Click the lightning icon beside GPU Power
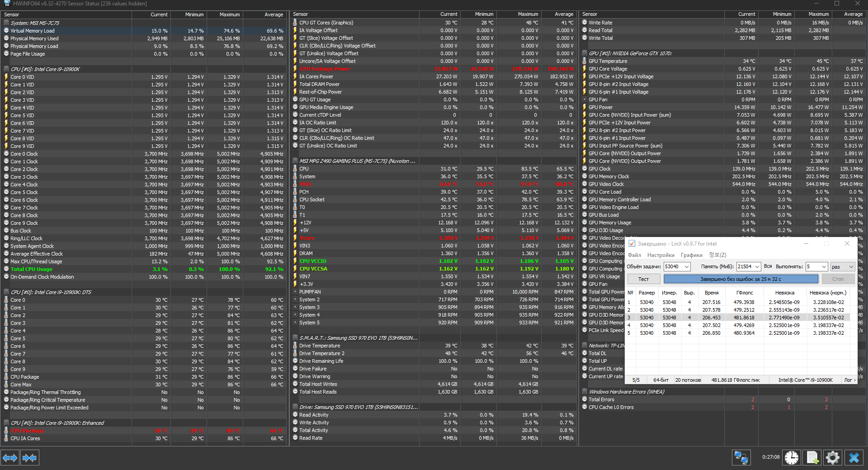Screen dimensions: 868x470 585,107
